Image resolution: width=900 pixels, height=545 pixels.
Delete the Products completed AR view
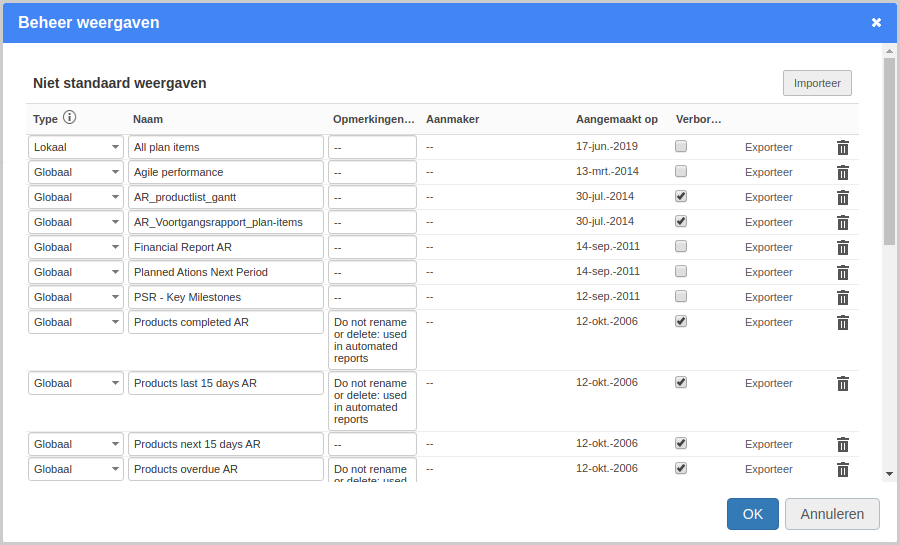pyautogui.click(x=843, y=322)
